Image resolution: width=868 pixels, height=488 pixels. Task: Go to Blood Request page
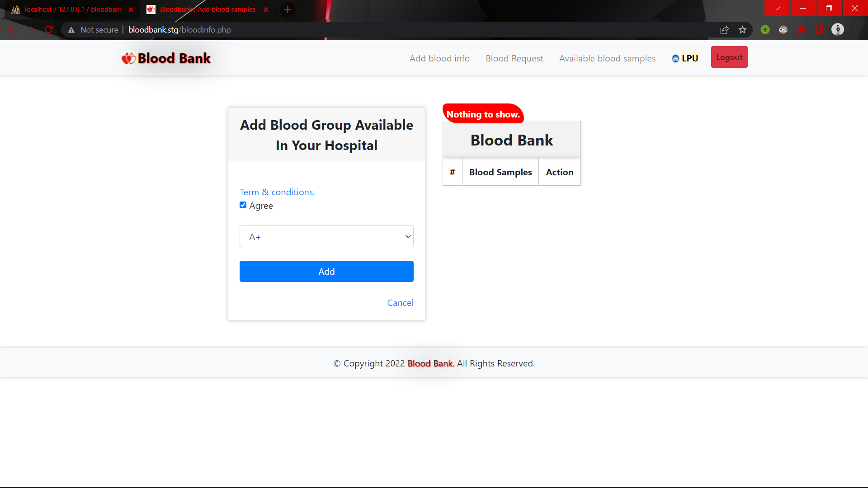pyautogui.click(x=514, y=58)
